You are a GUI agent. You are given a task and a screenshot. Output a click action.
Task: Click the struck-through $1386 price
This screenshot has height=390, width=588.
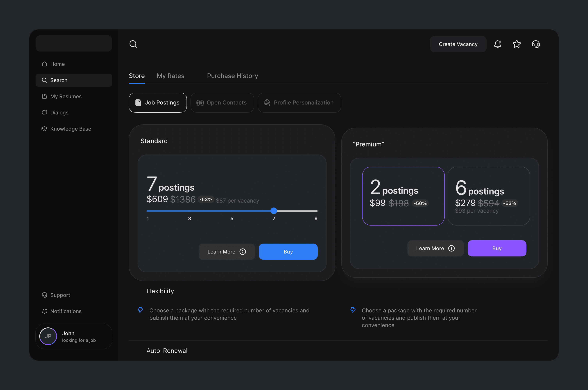coord(183,199)
